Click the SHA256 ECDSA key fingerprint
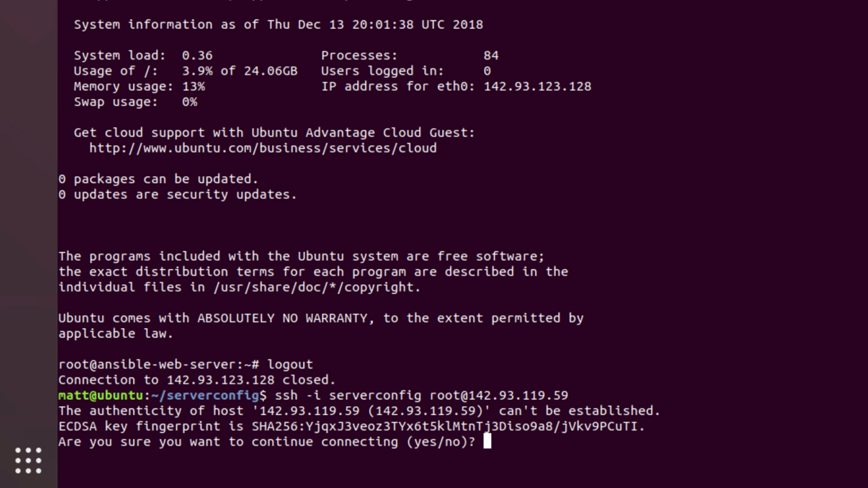The width and height of the screenshot is (868, 488). (448, 427)
